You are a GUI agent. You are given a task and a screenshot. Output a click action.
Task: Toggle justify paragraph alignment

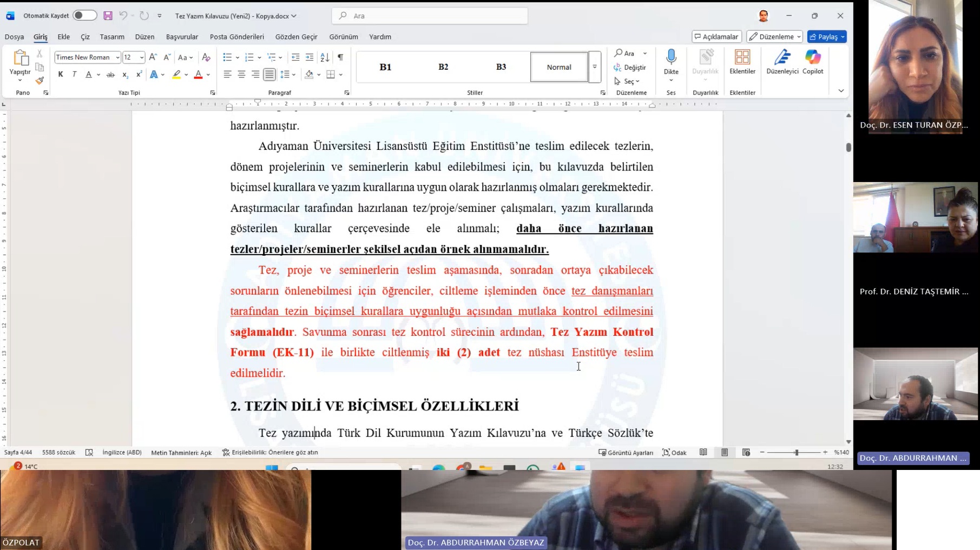pos(269,75)
